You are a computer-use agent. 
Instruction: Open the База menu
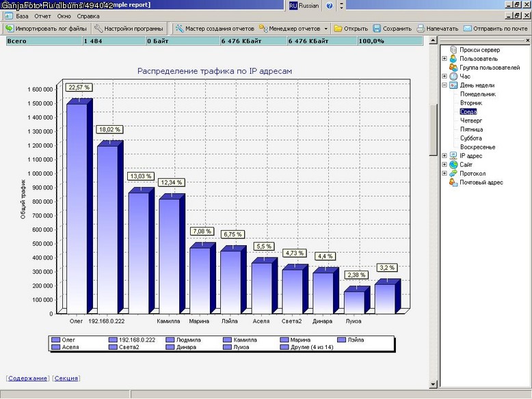22,16
